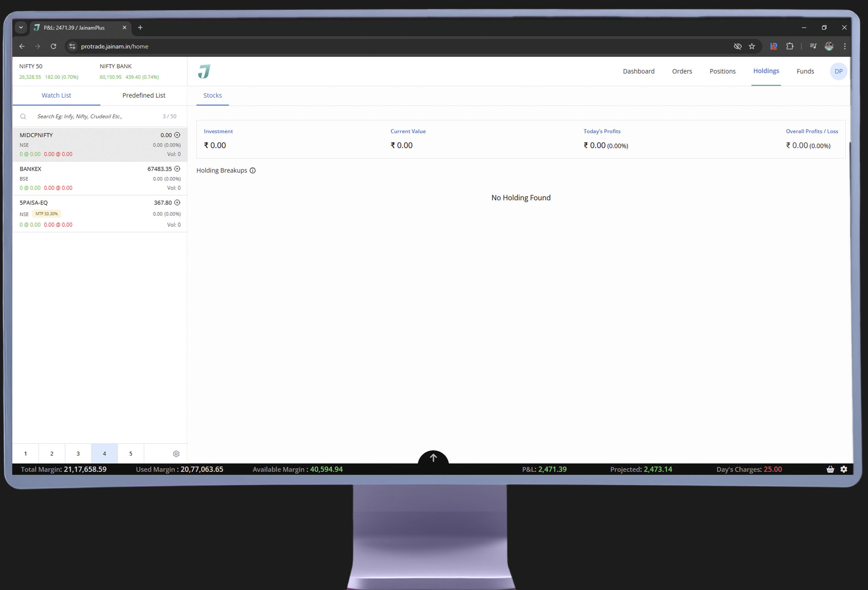Expand the bottom panel with up arrow

433,458
